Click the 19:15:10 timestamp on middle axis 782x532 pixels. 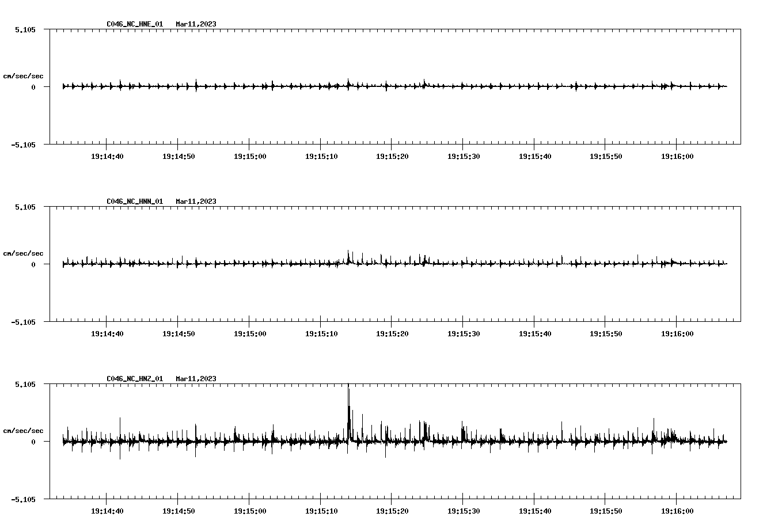pyautogui.click(x=321, y=334)
